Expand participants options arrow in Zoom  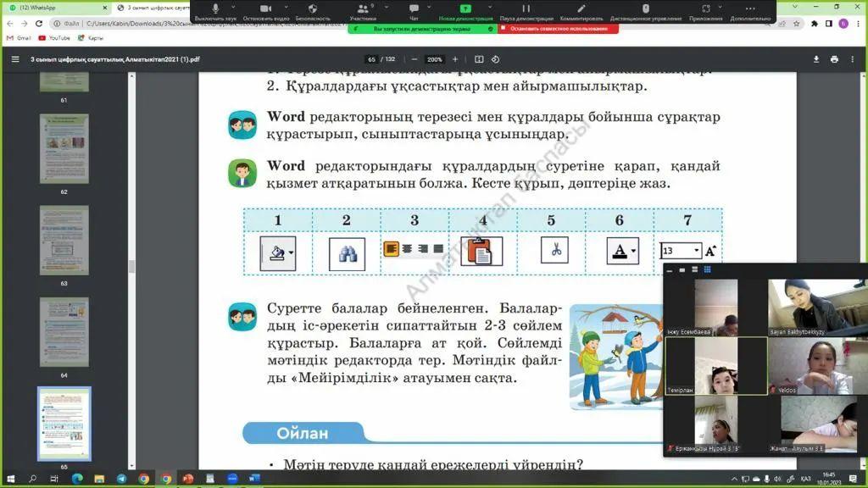[386, 7]
